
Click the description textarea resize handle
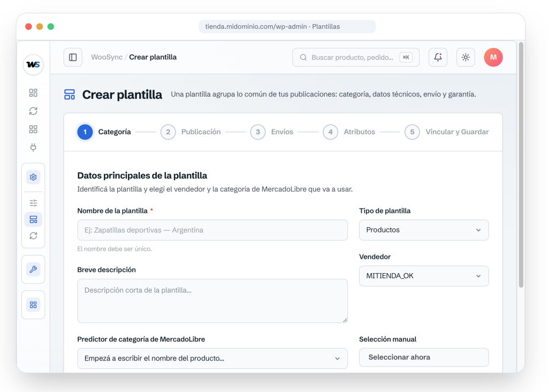click(345, 320)
